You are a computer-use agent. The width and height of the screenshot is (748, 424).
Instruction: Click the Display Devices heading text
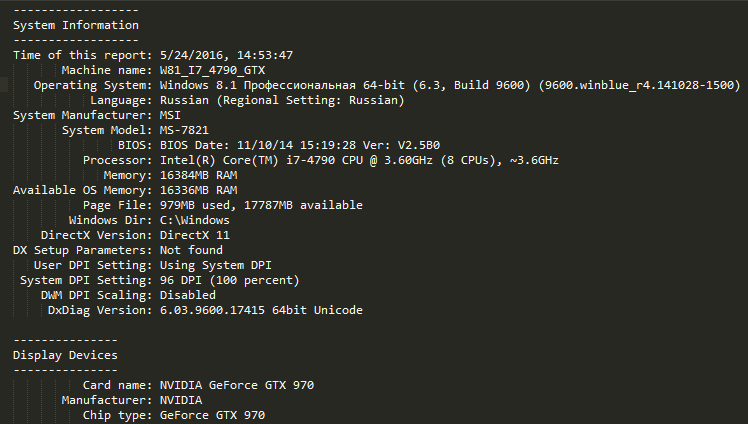[x=65, y=355]
